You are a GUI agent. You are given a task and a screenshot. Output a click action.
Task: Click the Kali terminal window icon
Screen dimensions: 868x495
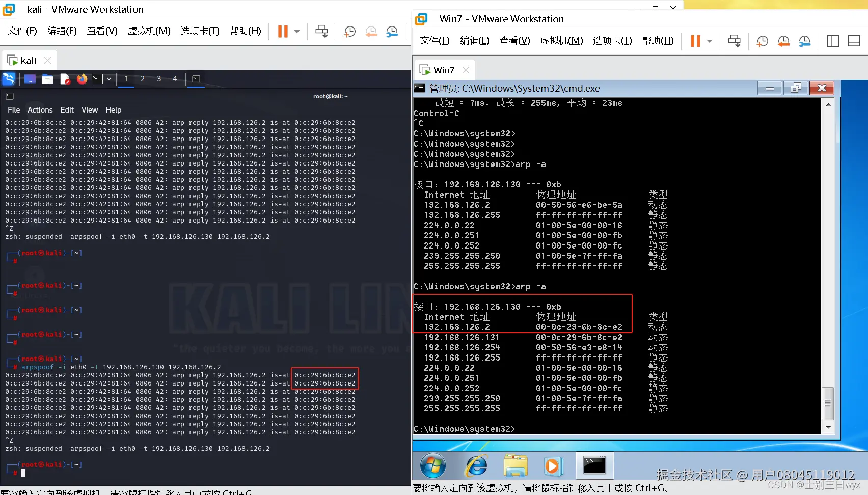(x=10, y=96)
